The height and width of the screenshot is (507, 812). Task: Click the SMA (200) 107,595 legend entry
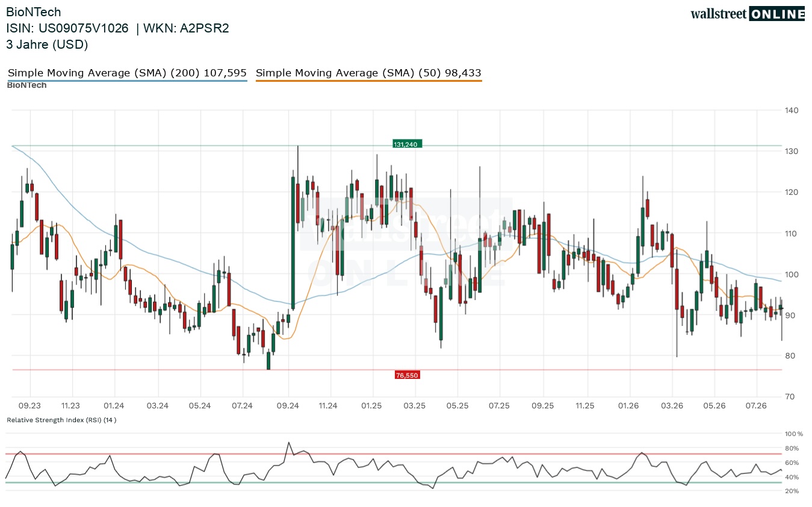click(127, 73)
